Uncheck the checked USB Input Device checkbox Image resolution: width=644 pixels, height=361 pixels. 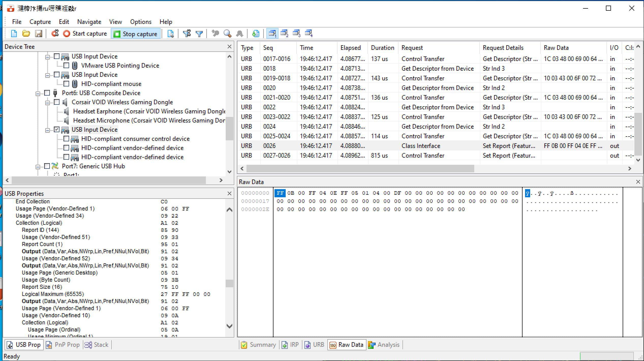[57, 129]
